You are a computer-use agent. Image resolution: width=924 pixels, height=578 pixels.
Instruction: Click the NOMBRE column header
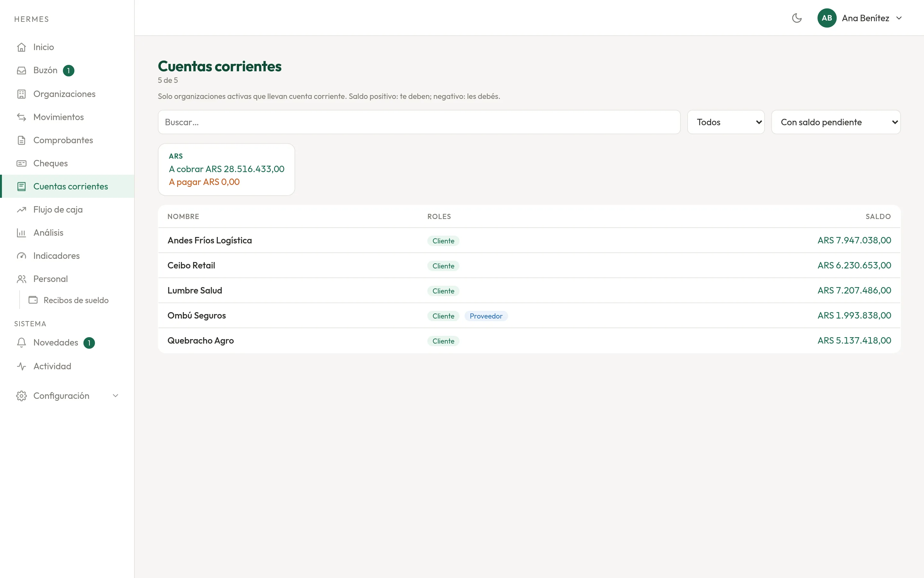(x=183, y=217)
